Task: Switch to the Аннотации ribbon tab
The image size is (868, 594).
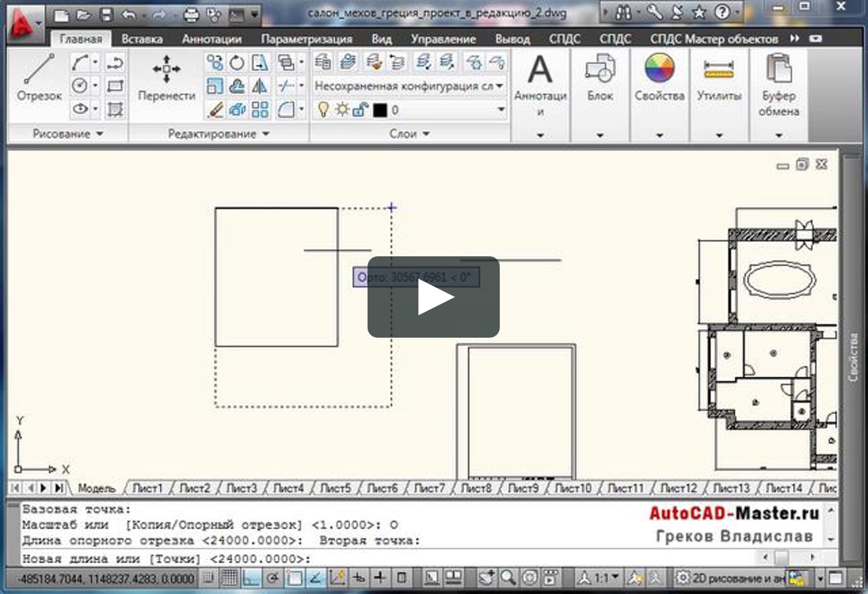Action: pos(212,39)
